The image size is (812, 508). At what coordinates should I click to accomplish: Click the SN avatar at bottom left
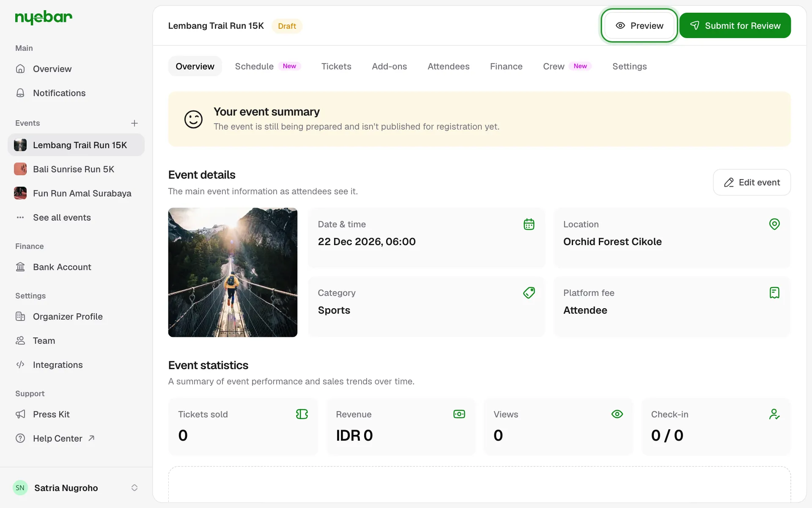point(20,488)
